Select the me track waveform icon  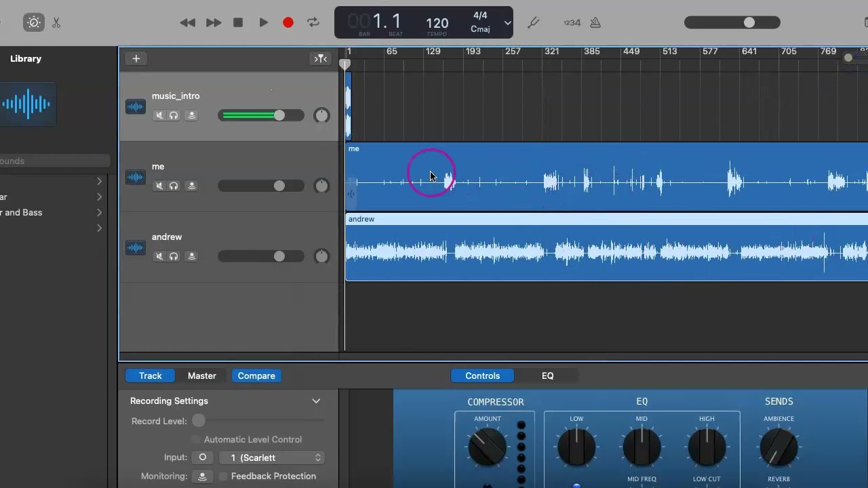click(x=136, y=177)
